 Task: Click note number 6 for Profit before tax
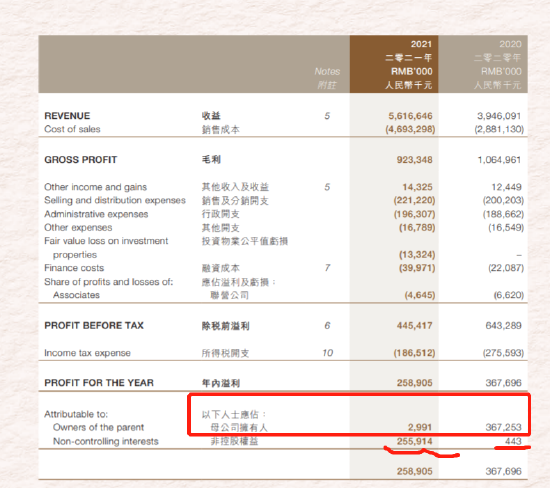(327, 326)
